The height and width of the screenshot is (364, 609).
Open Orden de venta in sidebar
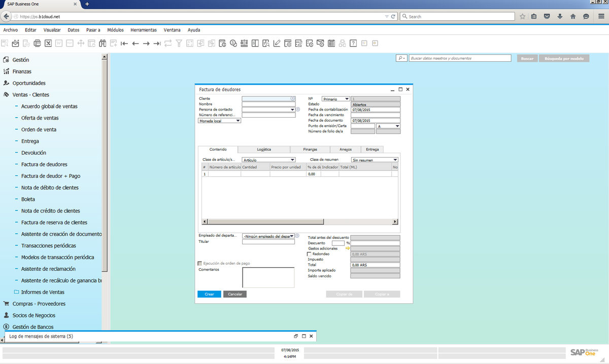click(39, 130)
